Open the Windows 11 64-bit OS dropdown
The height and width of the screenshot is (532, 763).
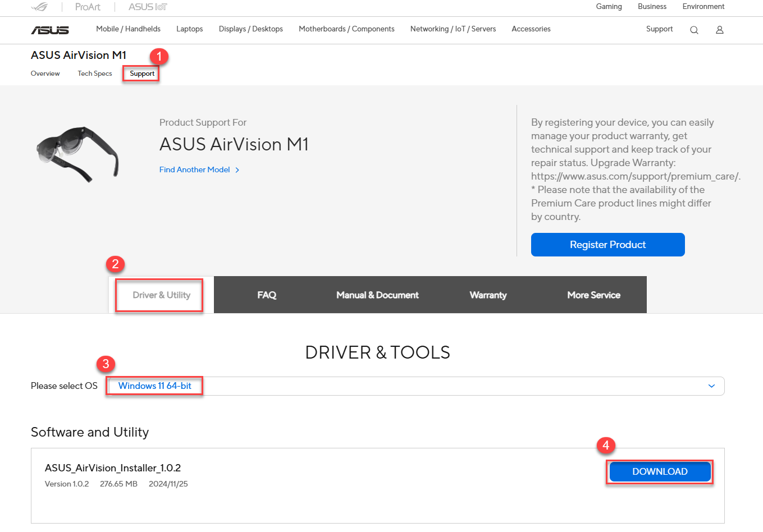point(416,386)
